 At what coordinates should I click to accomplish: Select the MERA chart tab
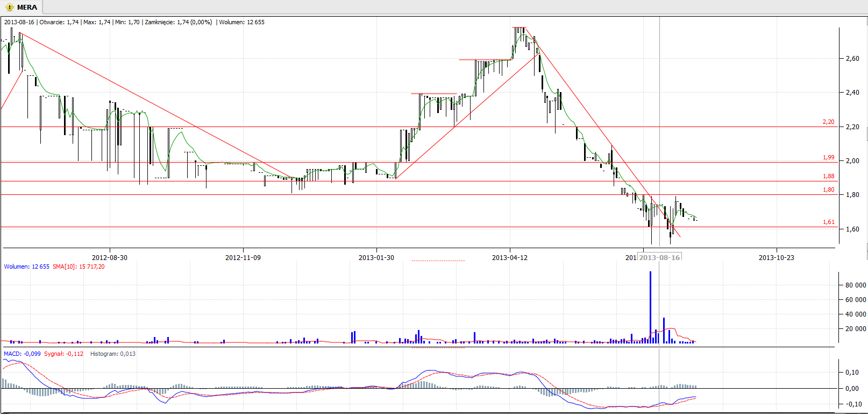click(27, 7)
